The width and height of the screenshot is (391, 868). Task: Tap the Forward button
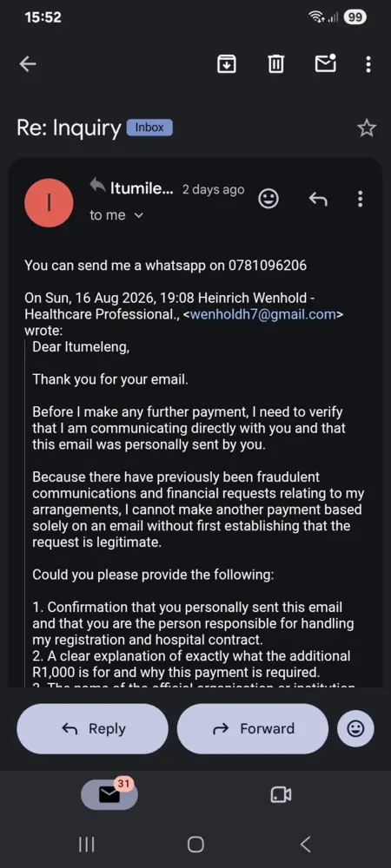click(x=253, y=728)
